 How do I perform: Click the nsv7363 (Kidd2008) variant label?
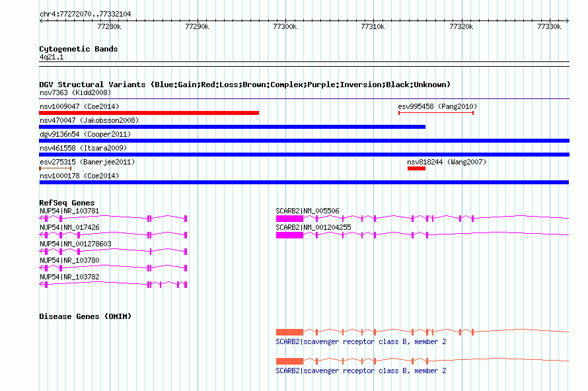click(75, 92)
